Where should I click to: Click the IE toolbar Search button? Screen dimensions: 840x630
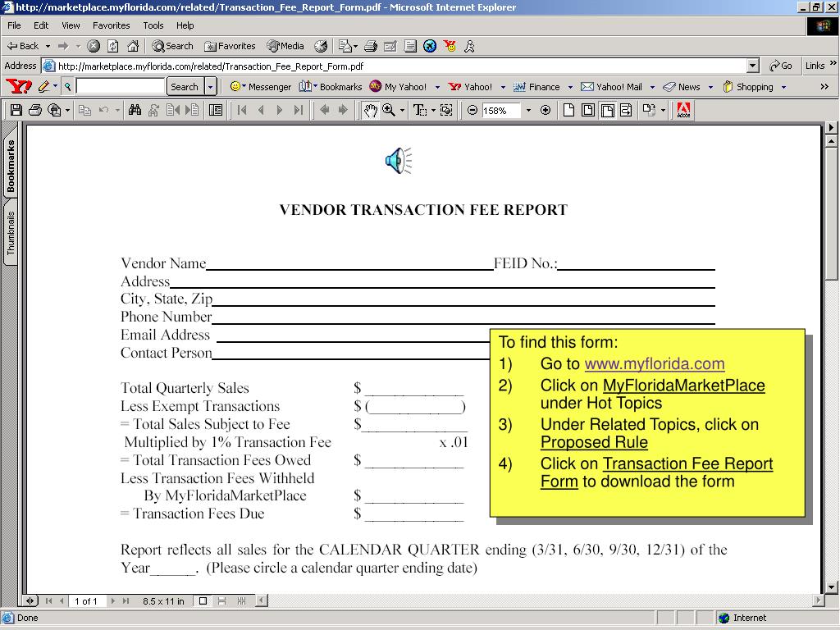(x=172, y=46)
